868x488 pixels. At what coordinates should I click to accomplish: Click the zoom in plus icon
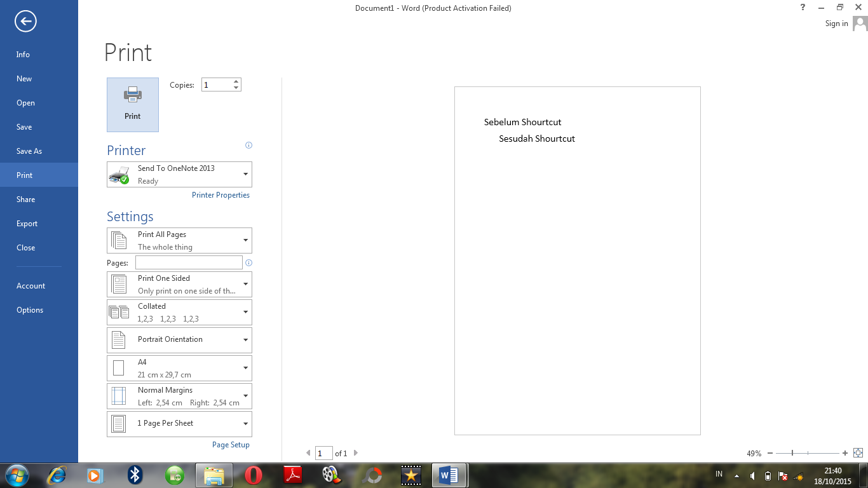pyautogui.click(x=845, y=453)
